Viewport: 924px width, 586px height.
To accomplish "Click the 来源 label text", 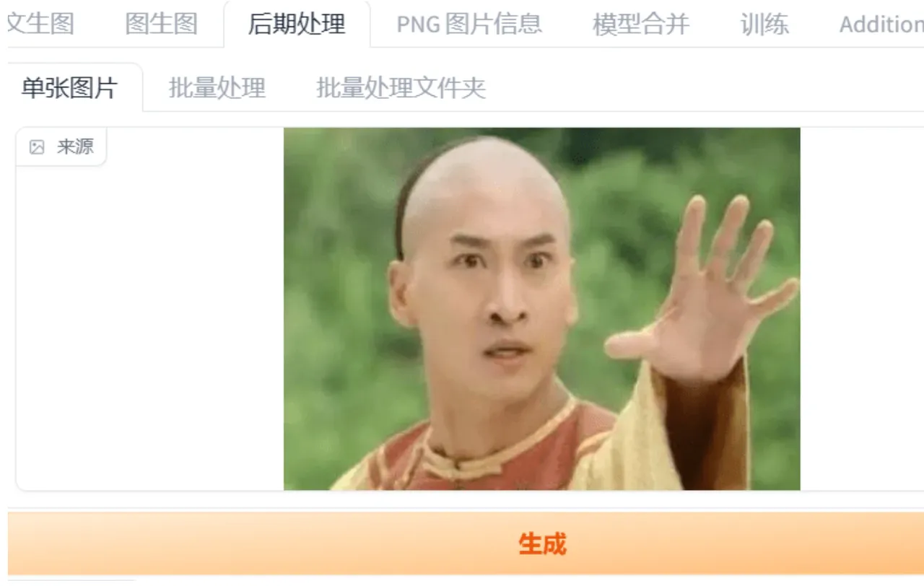I will [x=76, y=147].
